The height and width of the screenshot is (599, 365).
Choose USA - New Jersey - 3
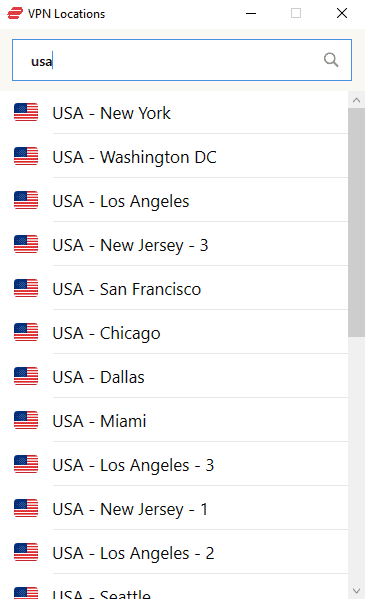coord(174,244)
